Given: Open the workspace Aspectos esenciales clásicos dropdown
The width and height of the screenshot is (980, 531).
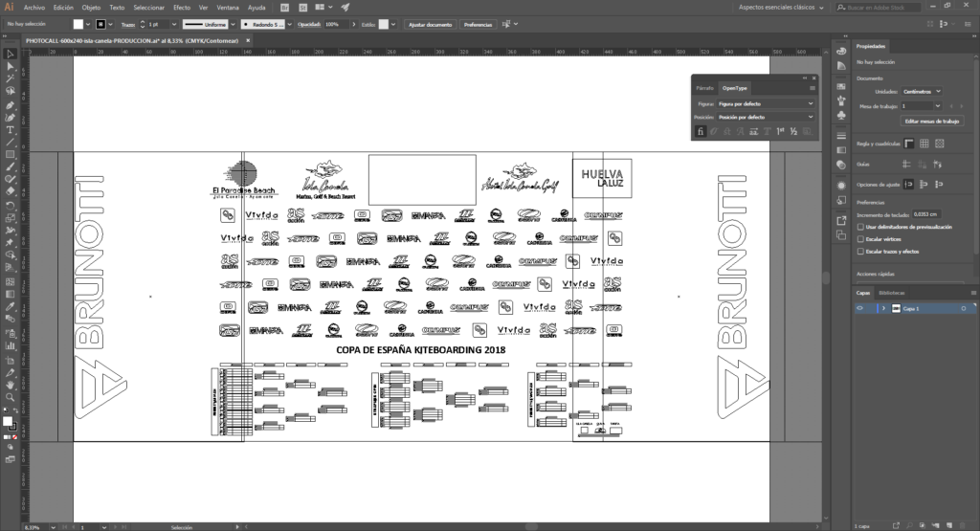Looking at the screenshot, I should pyautogui.click(x=781, y=8).
